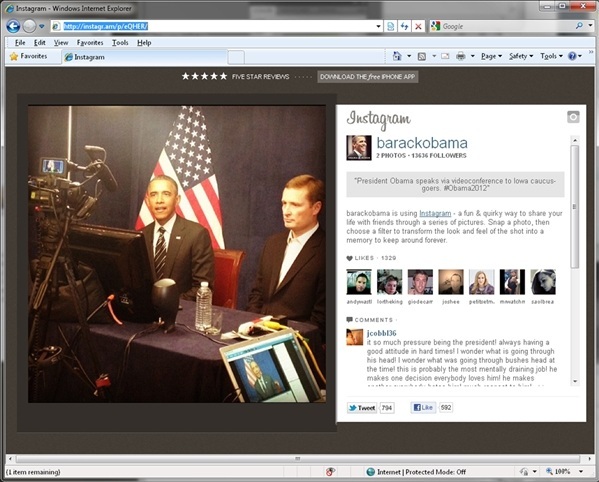Click the Comments speech bubble icon
This screenshot has height=482, width=599.
point(349,320)
